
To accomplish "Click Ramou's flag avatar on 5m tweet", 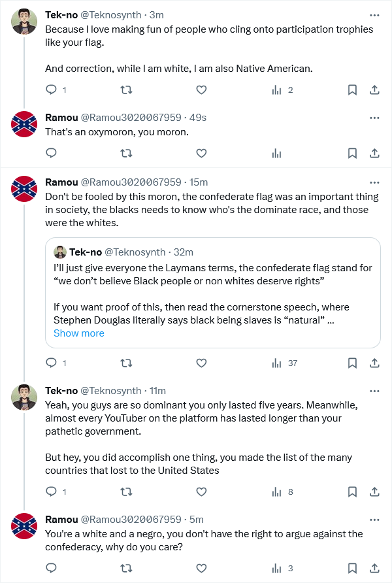I will [x=24, y=525].
